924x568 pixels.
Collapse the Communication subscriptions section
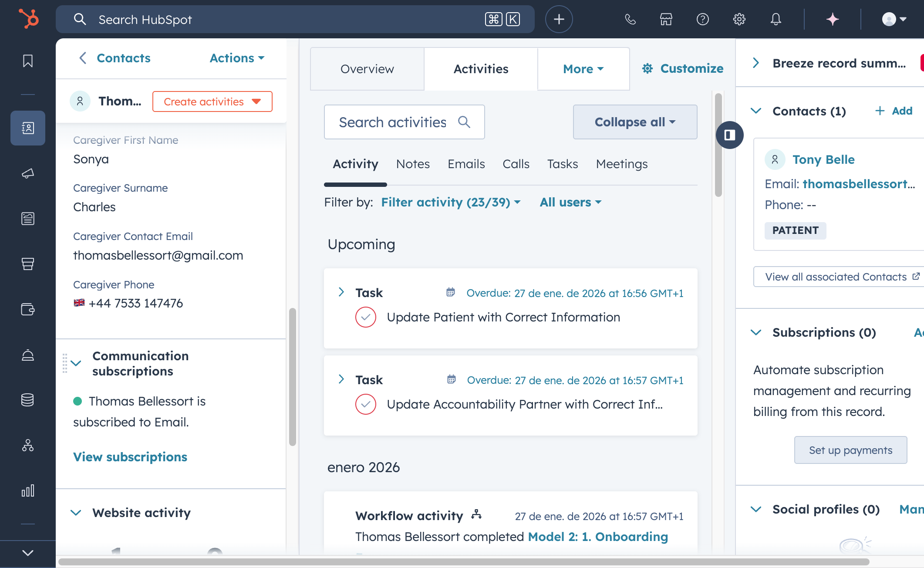76,363
